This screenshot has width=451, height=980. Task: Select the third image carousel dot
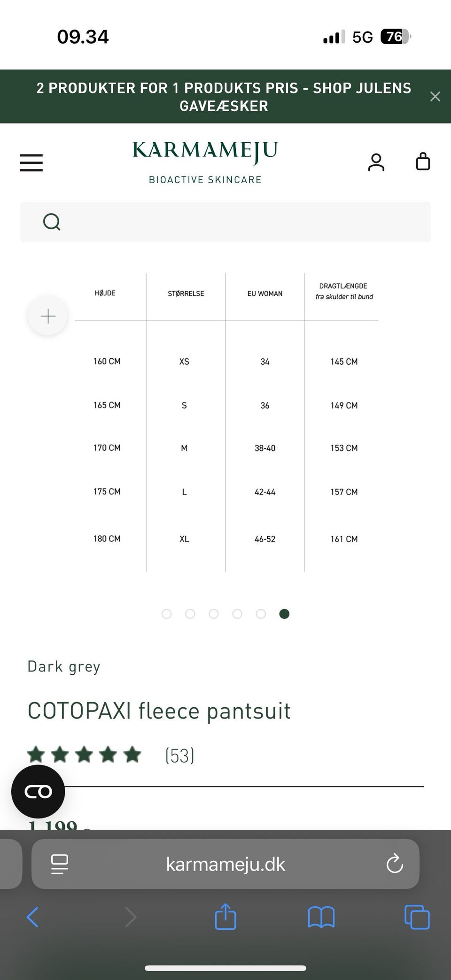coord(214,614)
